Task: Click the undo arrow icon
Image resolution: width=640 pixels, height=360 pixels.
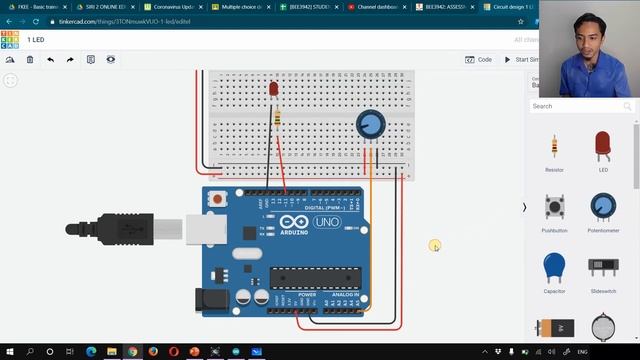Action: click(50, 60)
